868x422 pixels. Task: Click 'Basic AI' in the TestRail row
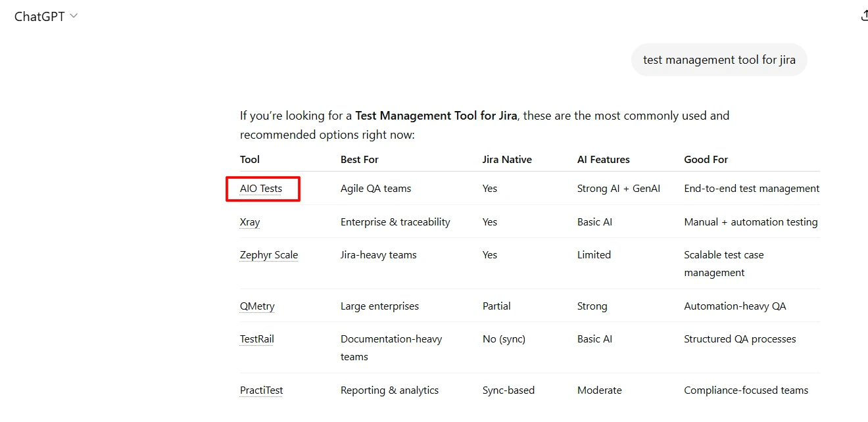pos(594,339)
